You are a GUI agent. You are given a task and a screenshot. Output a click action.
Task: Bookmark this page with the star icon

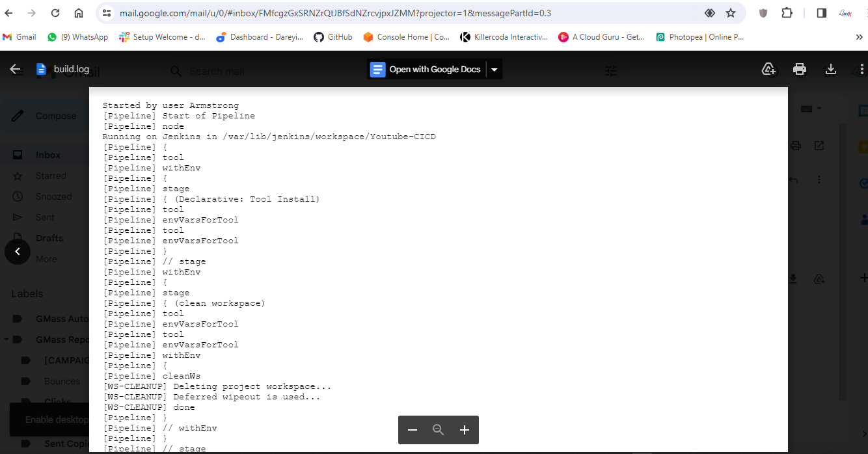click(731, 13)
